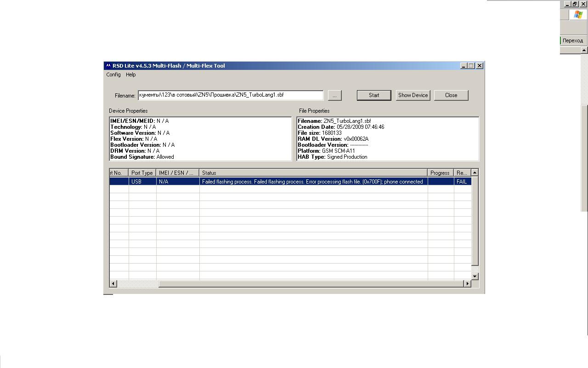Click the Re... result column header
Image resolution: width=588 pixels, height=368 pixels.
pyautogui.click(x=462, y=173)
